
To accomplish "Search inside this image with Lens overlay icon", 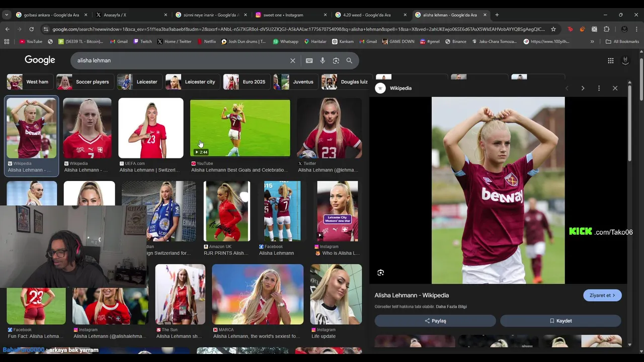I will (380, 273).
